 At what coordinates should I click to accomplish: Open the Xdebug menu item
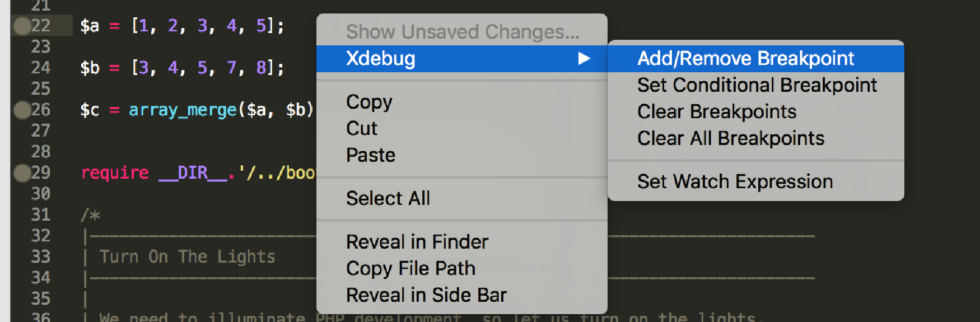click(x=461, y=58)
